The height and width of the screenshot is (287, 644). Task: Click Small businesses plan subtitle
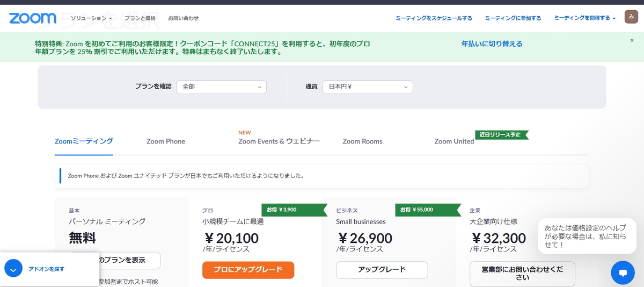click(x=361, y=221)
